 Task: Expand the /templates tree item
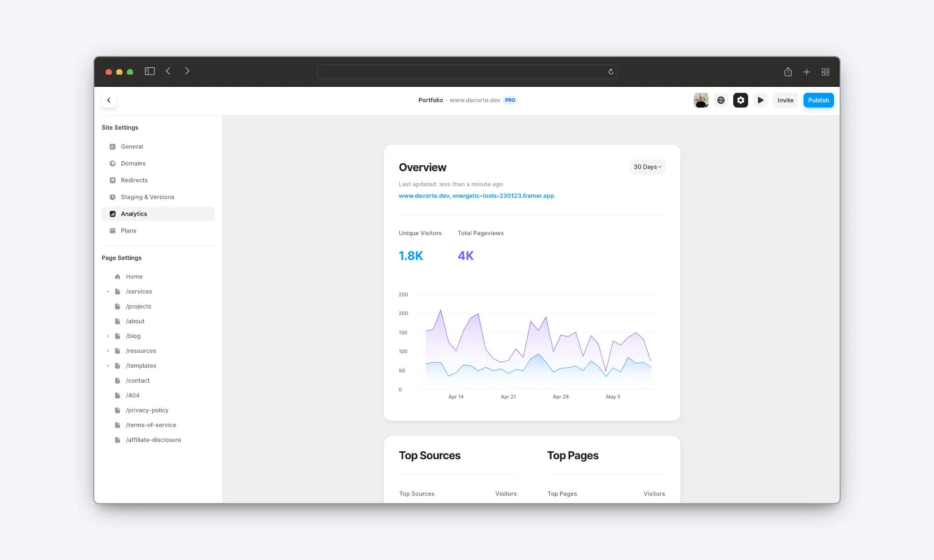(x=108, y=365)
